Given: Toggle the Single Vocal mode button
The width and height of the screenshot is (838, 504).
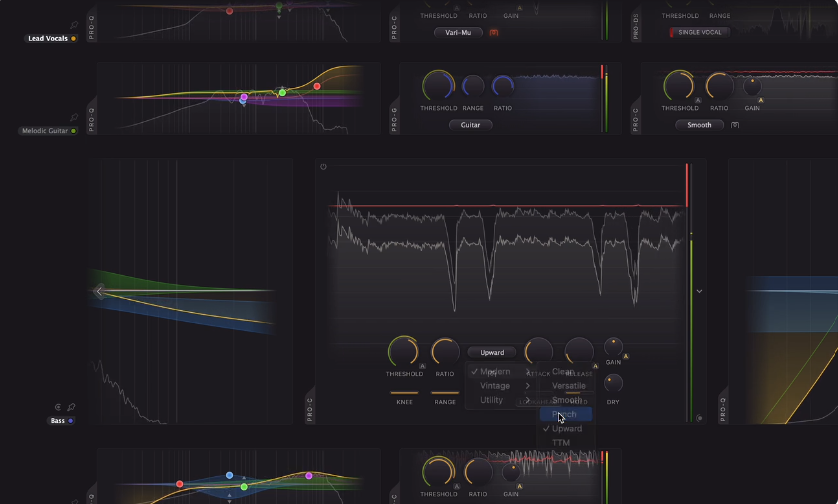Looking at the screenshot, I should tap(700, 32).
